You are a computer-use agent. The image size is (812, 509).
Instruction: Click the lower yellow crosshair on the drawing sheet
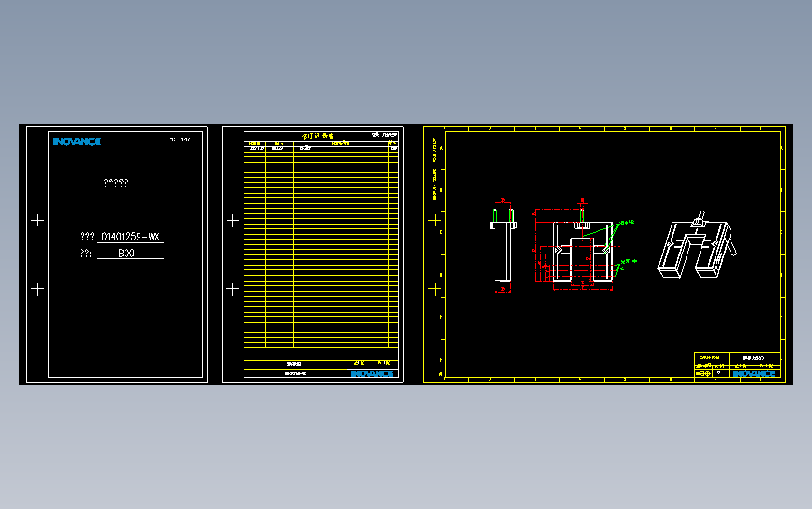click(435, 288)
